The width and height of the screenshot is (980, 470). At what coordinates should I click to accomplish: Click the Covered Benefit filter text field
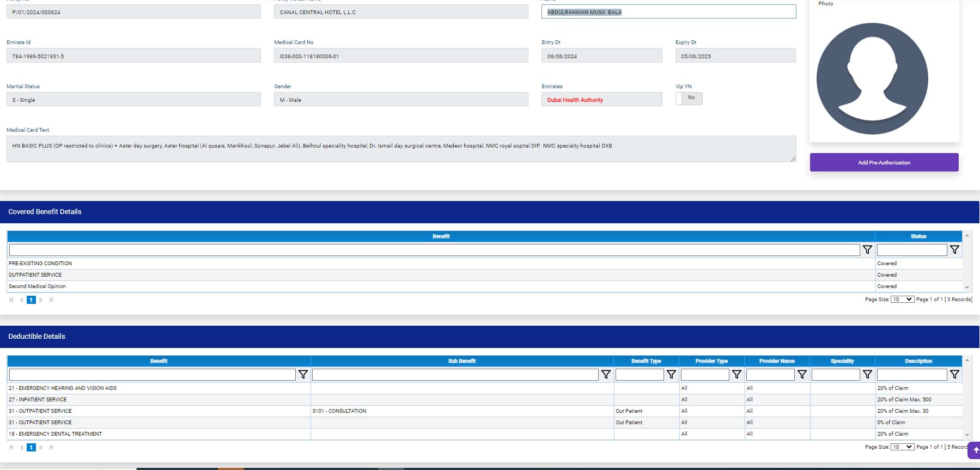[x=434, y=250]
